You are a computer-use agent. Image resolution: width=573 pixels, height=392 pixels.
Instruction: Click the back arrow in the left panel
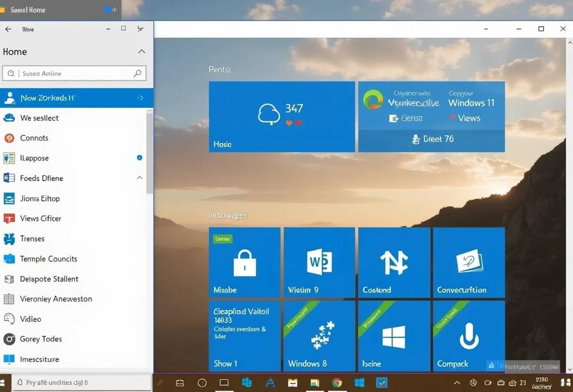8,29
